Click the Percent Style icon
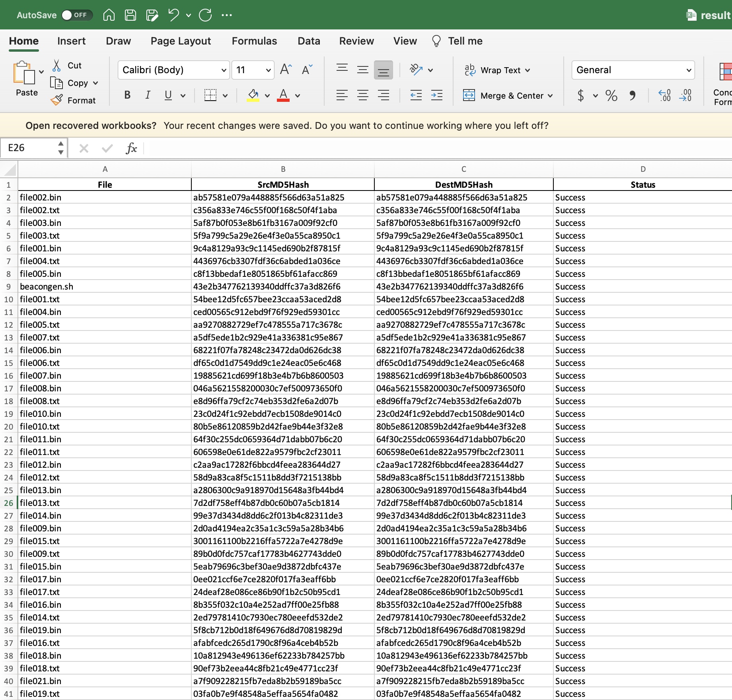The image size is (732, 700). [x=611, y=95]
